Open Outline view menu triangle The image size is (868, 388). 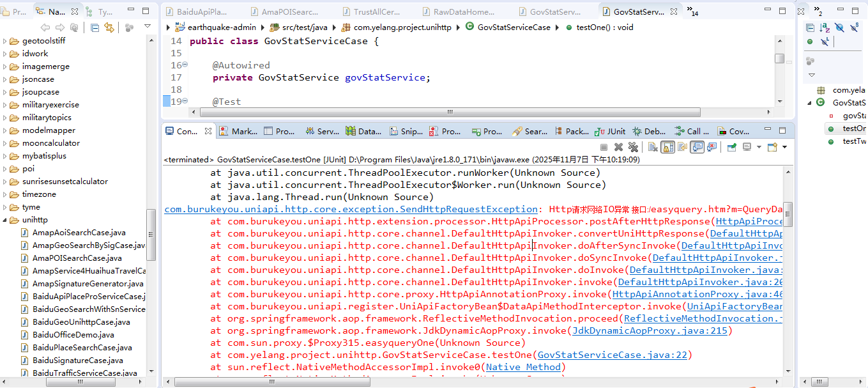pyautogui.click(x=812, y=75)
